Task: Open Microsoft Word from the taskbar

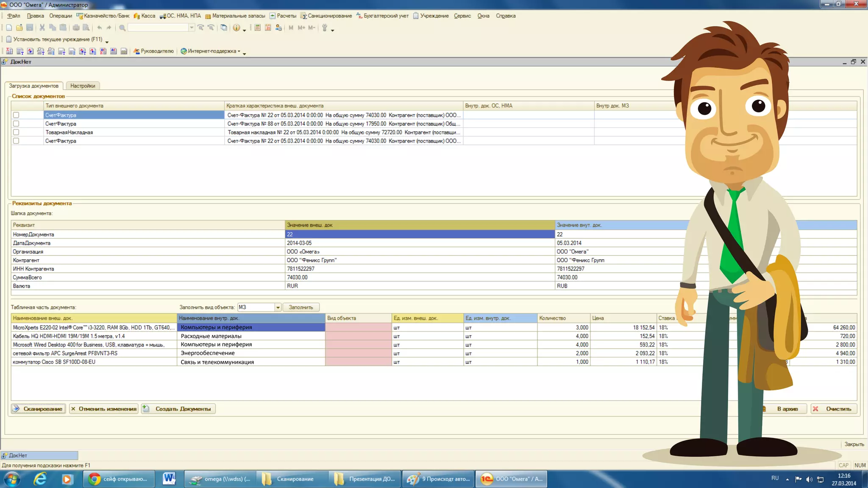Action: [169, 479]
